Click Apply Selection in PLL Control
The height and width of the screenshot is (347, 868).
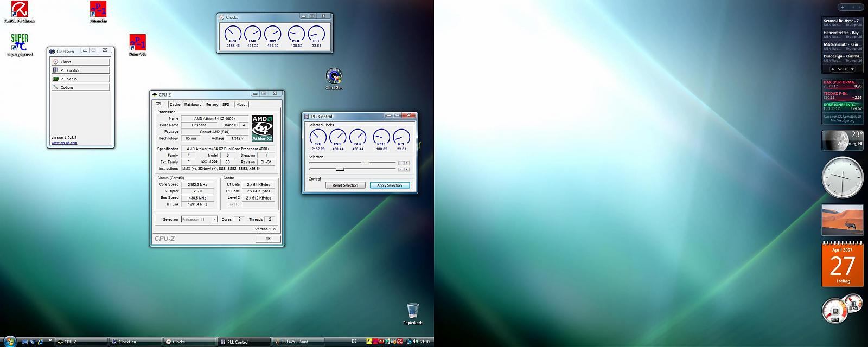coord(390,185)
